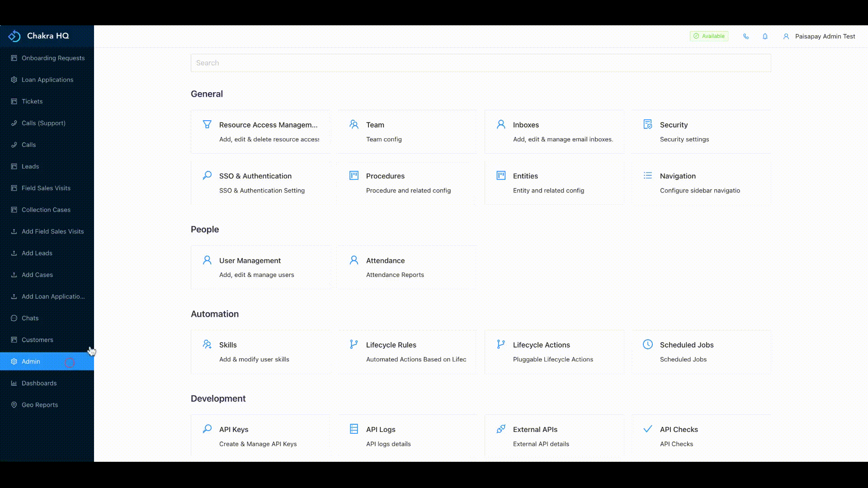
Task: Expand the Onboarding Requests sidebar item
Action: [53, 58]
